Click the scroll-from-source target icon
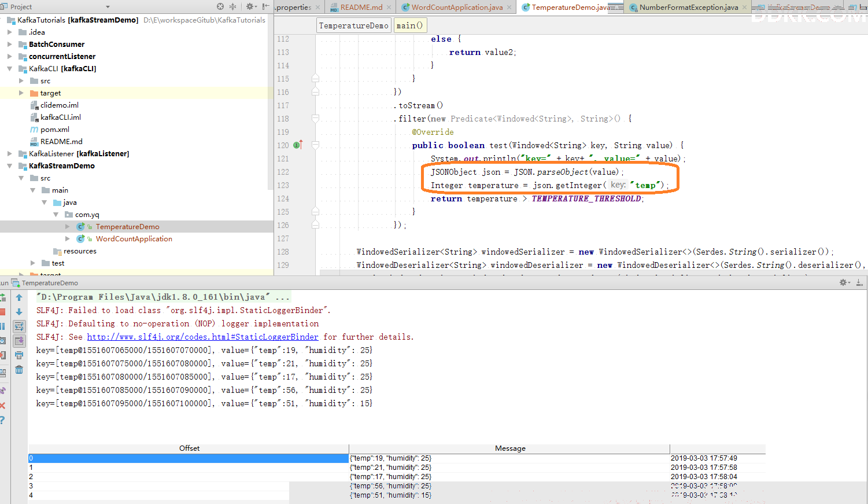Screen dimensions: 868x504 tap(220, 6)
